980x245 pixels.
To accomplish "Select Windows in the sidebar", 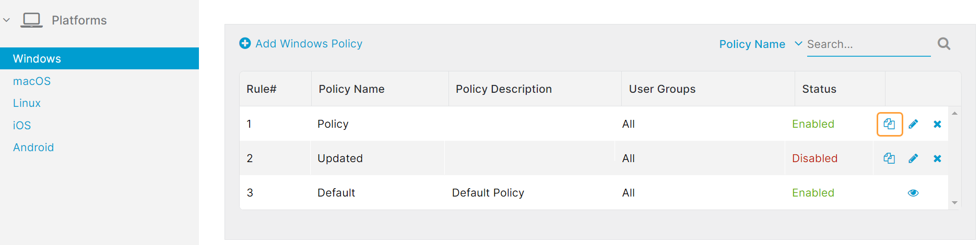I will (x=37, y=58).
